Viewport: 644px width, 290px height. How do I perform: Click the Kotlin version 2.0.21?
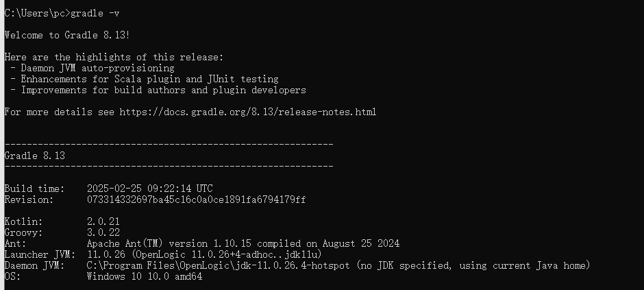click(x=103, y=221)
